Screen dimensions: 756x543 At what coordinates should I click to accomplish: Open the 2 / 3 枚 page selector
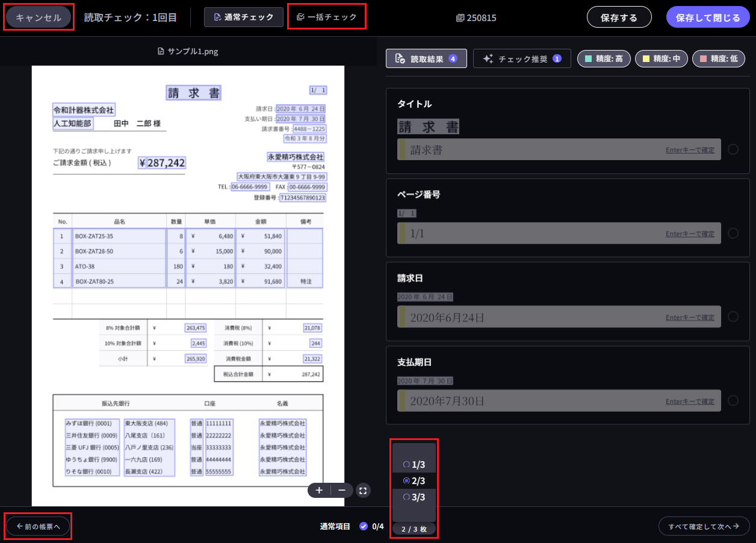pos(414,529)
